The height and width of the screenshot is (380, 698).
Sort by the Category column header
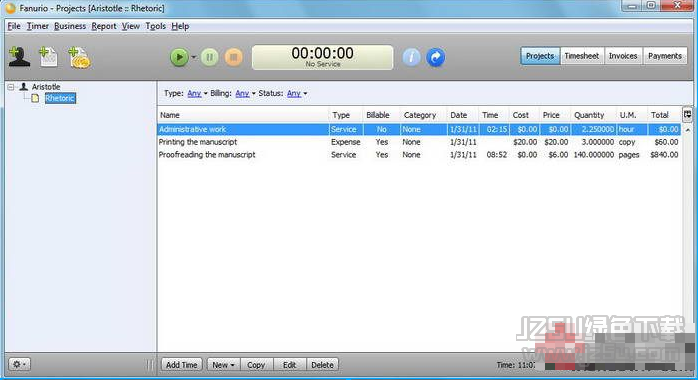[x=423, y=115]
